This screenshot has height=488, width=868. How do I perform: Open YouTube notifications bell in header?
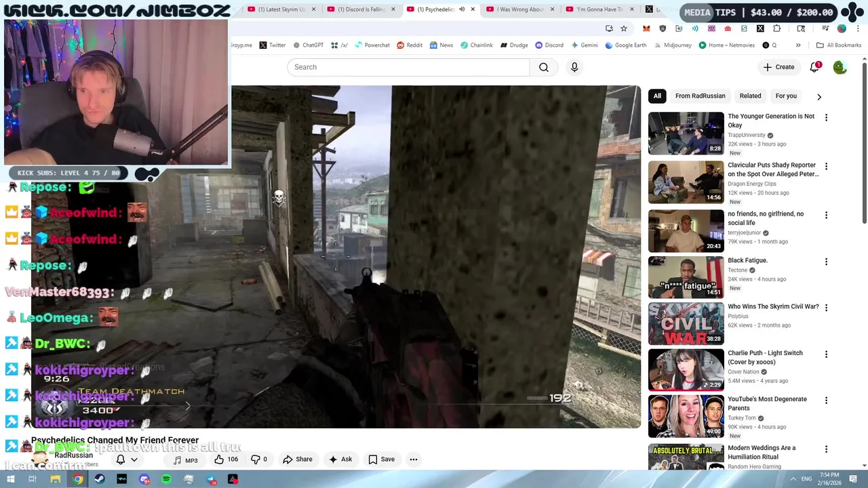point(815,67)
